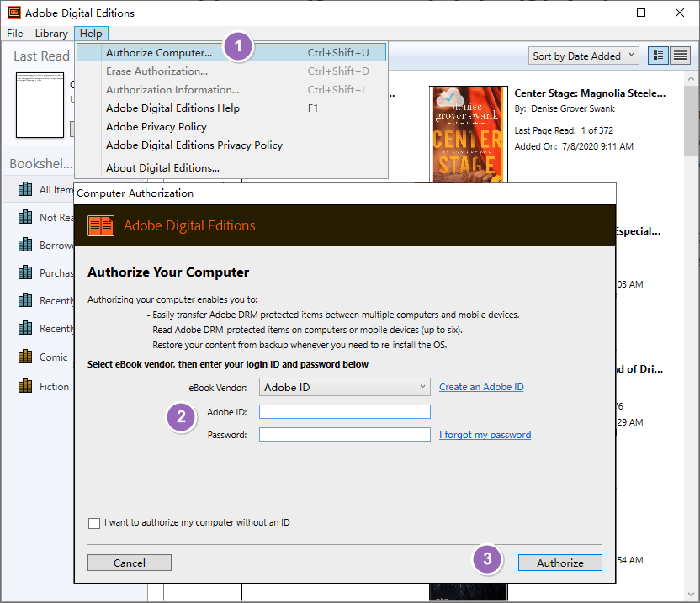Click the Authorize button

(559, 563)
